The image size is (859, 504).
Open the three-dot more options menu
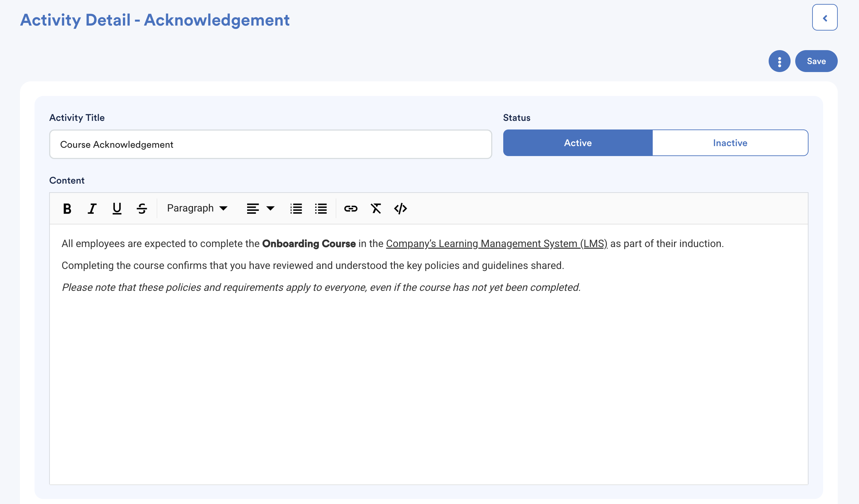pyautogui.click(x=779, y=61)
